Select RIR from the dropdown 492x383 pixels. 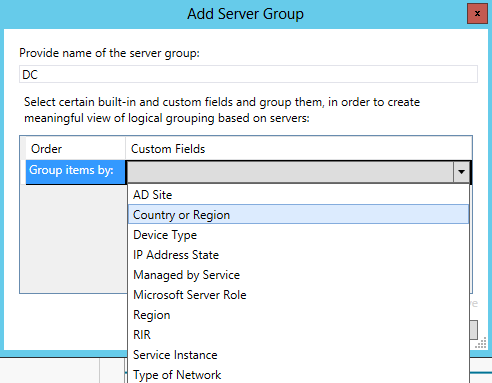[298, 335]
